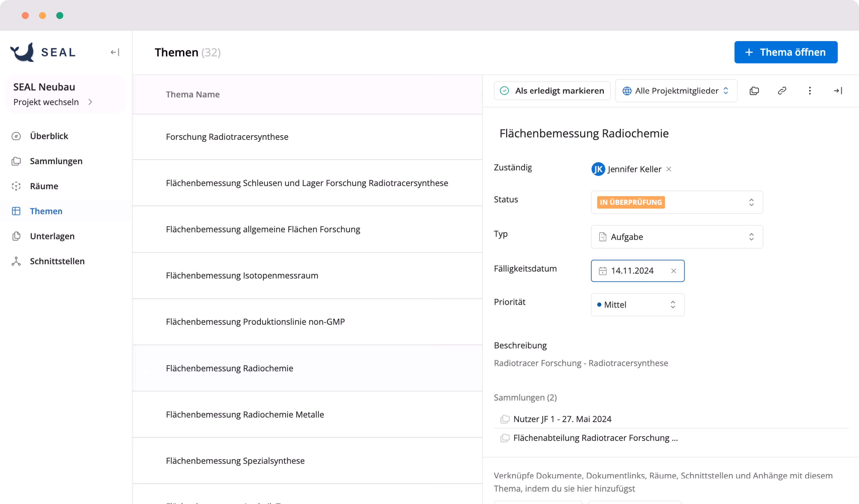Change the Priorität dropdown from Mittel
Screen dimensions: 859x504
pyautogui.click(x=637, y=305)
